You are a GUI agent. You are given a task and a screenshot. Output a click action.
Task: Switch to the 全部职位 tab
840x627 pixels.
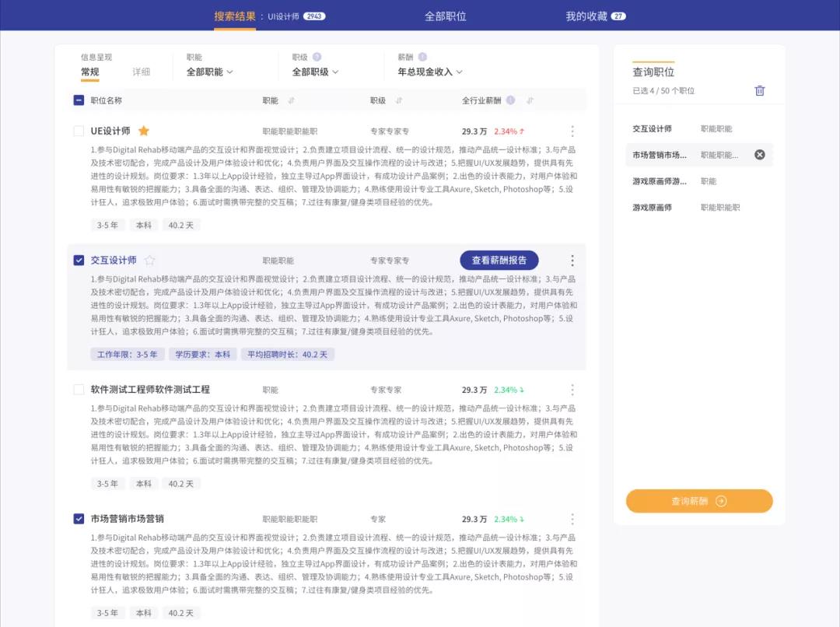pyautogui.click(x=445, y=16)
